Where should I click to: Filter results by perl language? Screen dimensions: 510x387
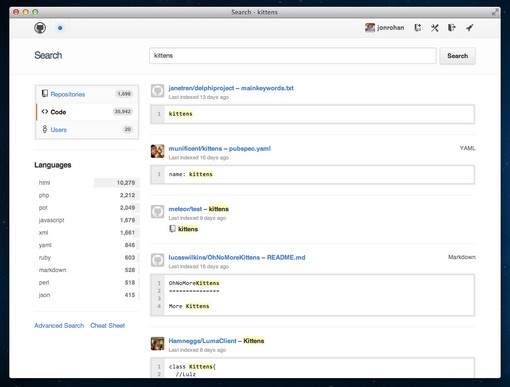pyautogui.click(x=87, y=283)
